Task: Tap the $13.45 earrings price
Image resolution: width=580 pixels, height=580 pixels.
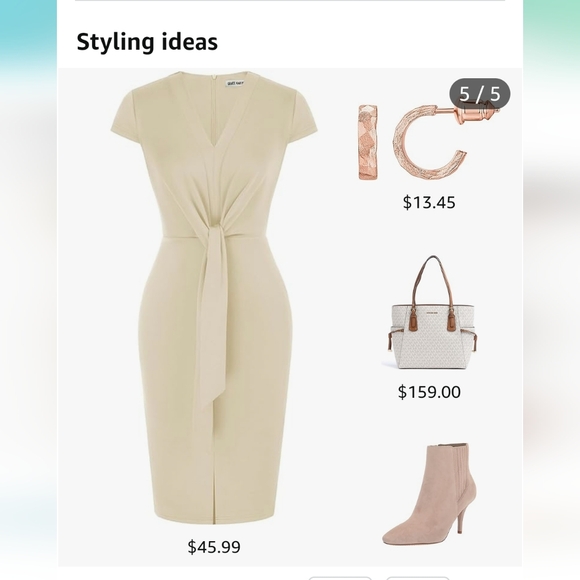Action: pos(429,202)
